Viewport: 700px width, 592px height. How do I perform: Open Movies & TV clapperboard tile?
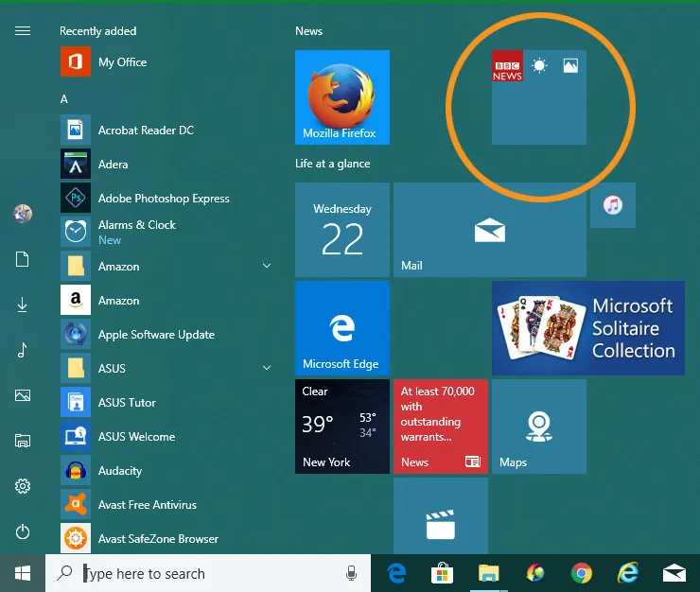(441, 515)
